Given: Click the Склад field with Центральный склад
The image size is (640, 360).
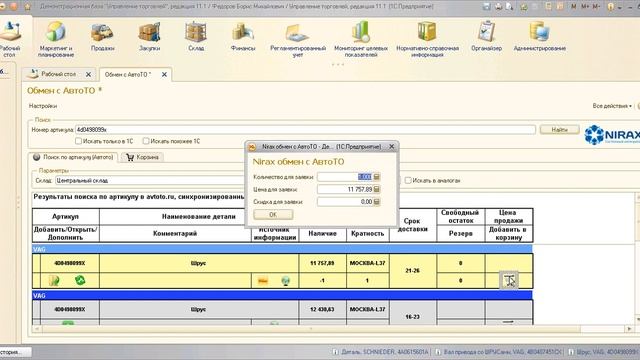Looking at the screenshot, I should pos(150,180).
